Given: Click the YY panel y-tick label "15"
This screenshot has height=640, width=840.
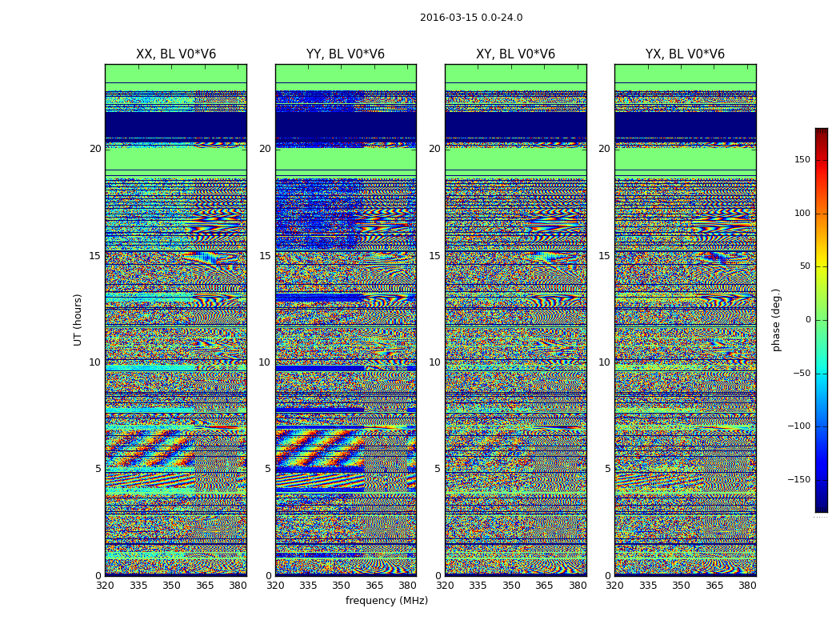Looking at the screenshot, I should tap(265, 255).
